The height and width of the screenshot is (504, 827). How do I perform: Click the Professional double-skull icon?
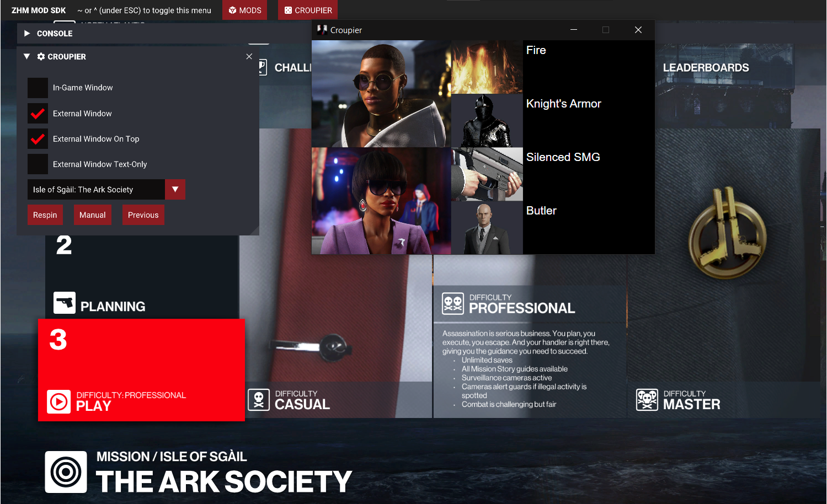tap(453, 303)
